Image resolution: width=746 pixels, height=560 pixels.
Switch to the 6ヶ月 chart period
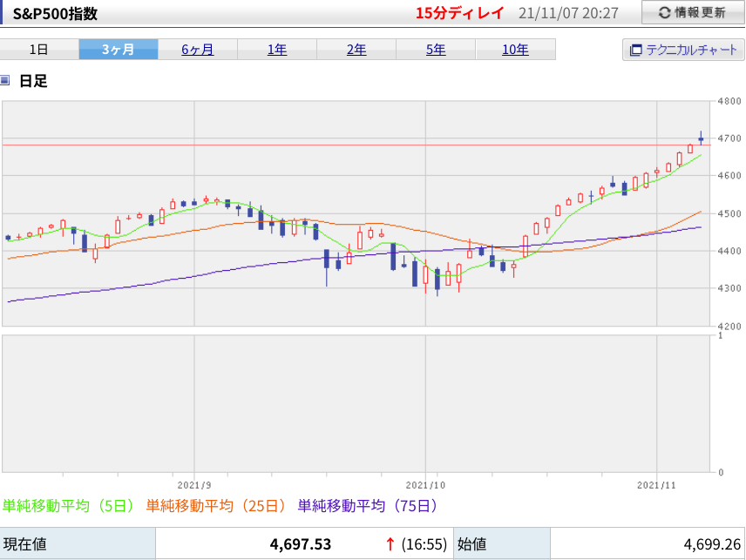[x=198, y=50]
